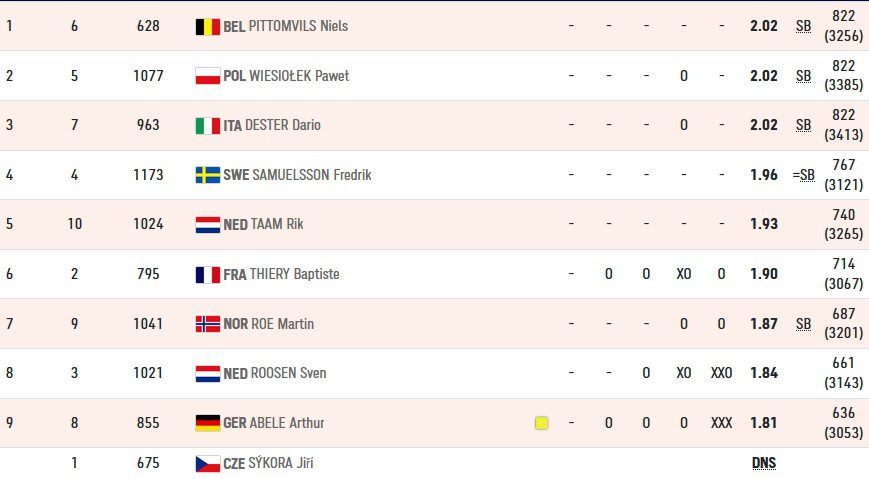Click the SB label in ROE Martin's row
This screenshot has height=478, width=869.
click(x=803, y=324)
